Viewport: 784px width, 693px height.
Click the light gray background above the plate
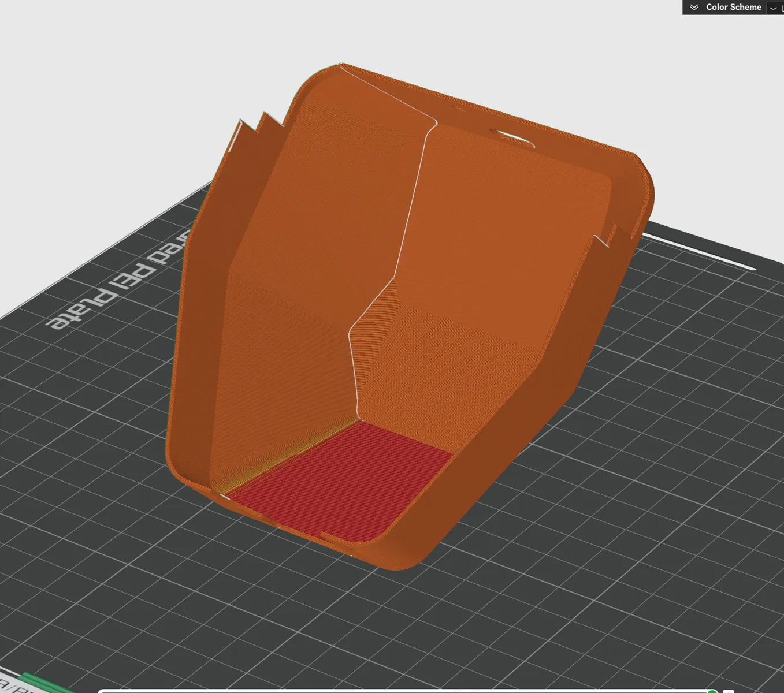pyautogui.click(x=144, y=87)
